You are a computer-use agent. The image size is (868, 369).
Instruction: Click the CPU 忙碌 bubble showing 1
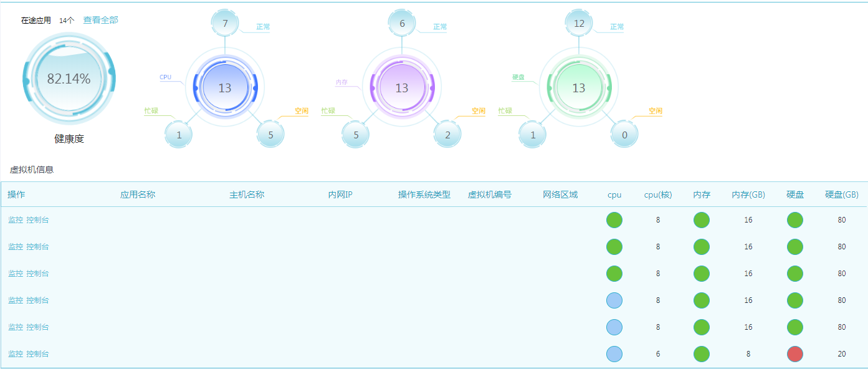point(179,135)
